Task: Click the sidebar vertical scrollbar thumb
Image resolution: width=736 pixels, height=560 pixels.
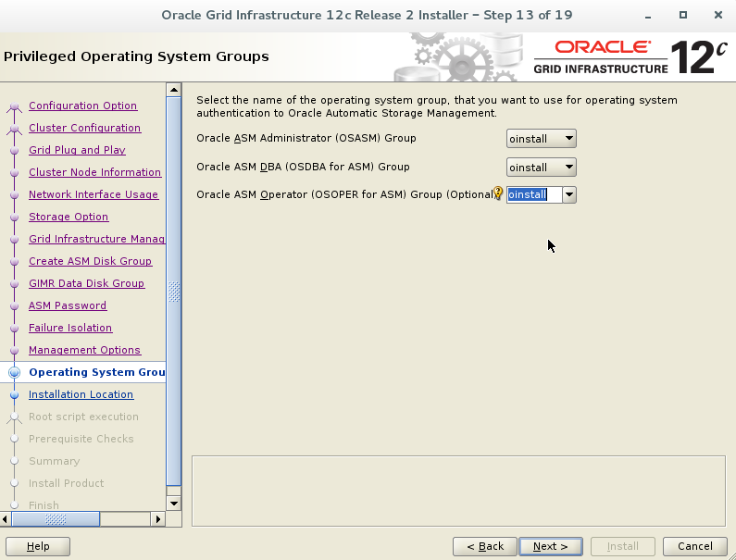Action: click(x=174, y=291)
